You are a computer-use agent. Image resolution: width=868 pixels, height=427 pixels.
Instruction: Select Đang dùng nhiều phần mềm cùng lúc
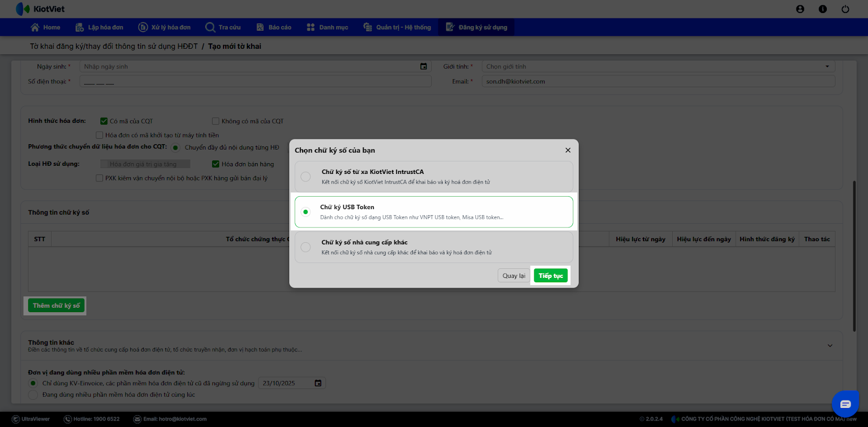pos(33,394)
